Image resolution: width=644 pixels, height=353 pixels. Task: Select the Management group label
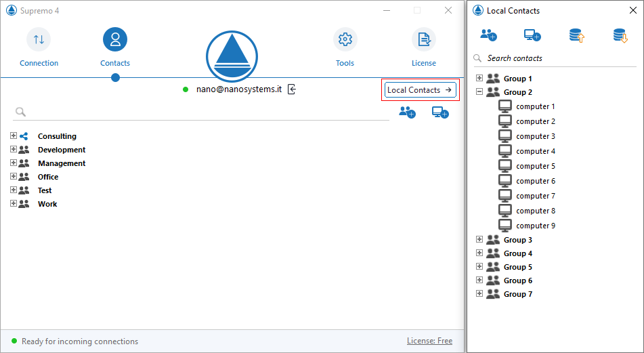coord(62,163)
